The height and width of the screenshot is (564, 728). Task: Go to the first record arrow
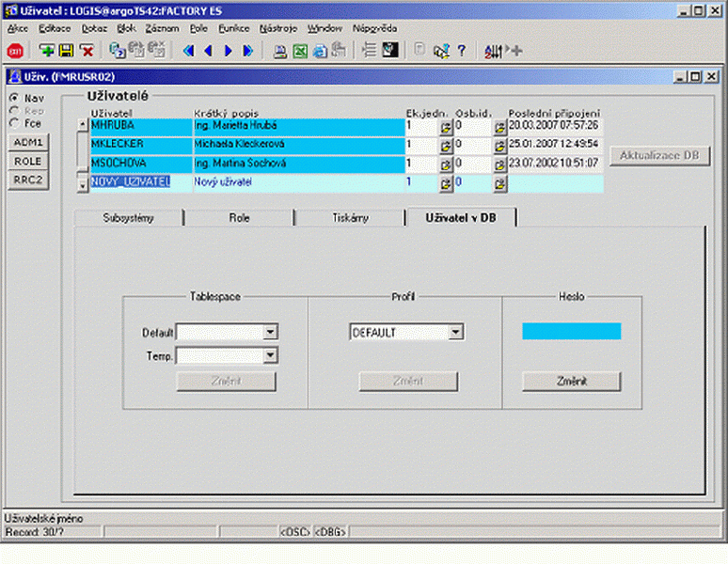click(x=188, y=51)
